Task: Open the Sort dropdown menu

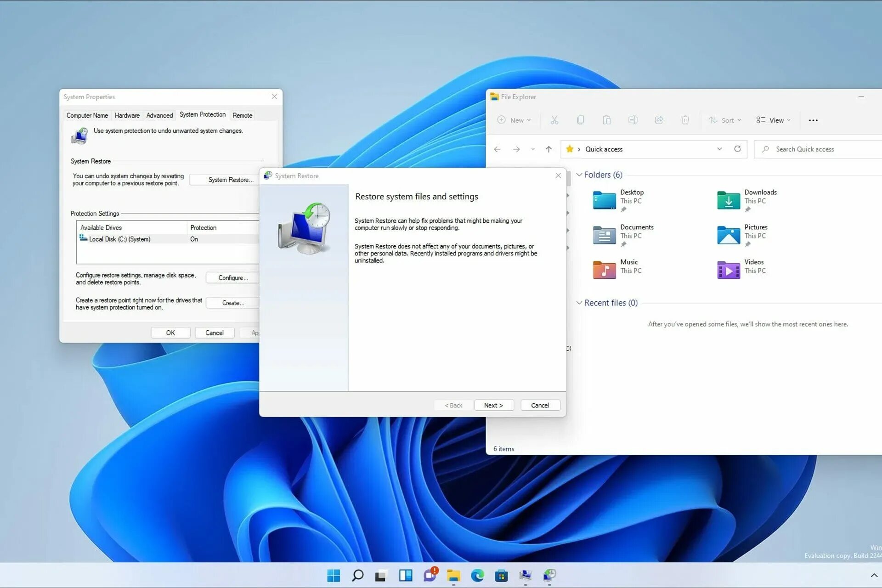Action: pos(725,120)
